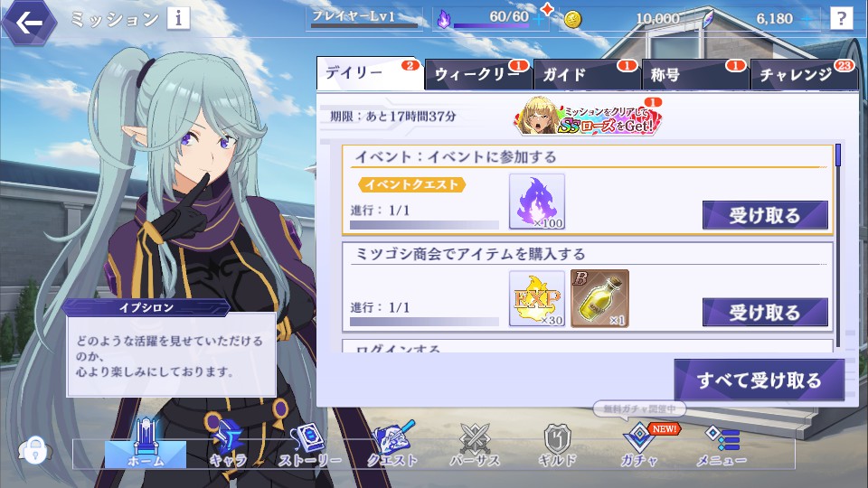The image size is (868, 488).
Task: Open the SSローズ Get mission banner
Action: (588, 117)
